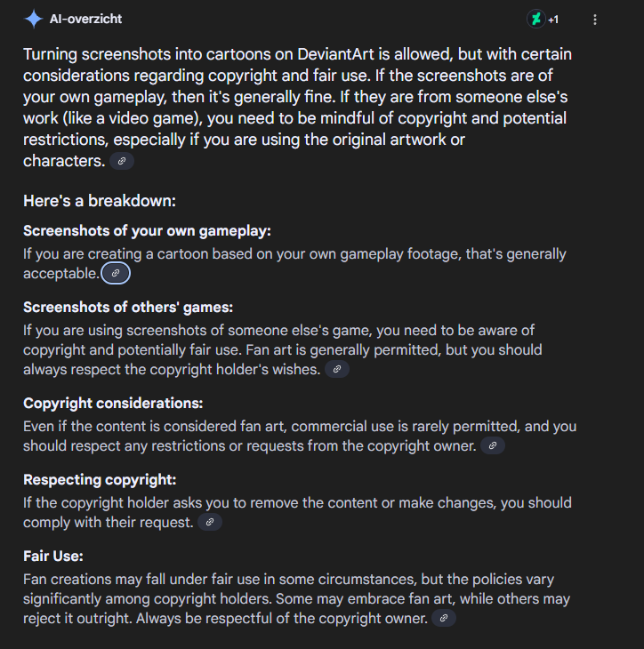
Task: Click the highlighted link icon after "acceptable."
Action: pos(116,273)
